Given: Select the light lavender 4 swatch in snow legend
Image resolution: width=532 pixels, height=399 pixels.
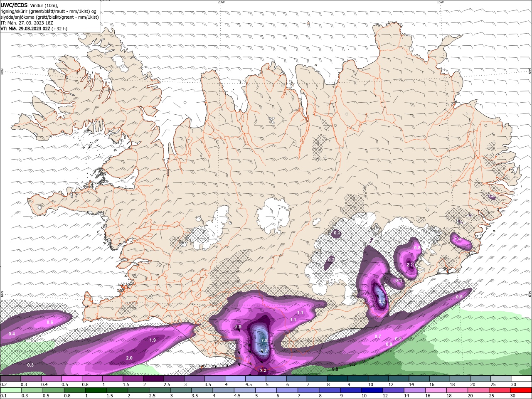Looking at the screenshot, I should [x=235, y=379].
